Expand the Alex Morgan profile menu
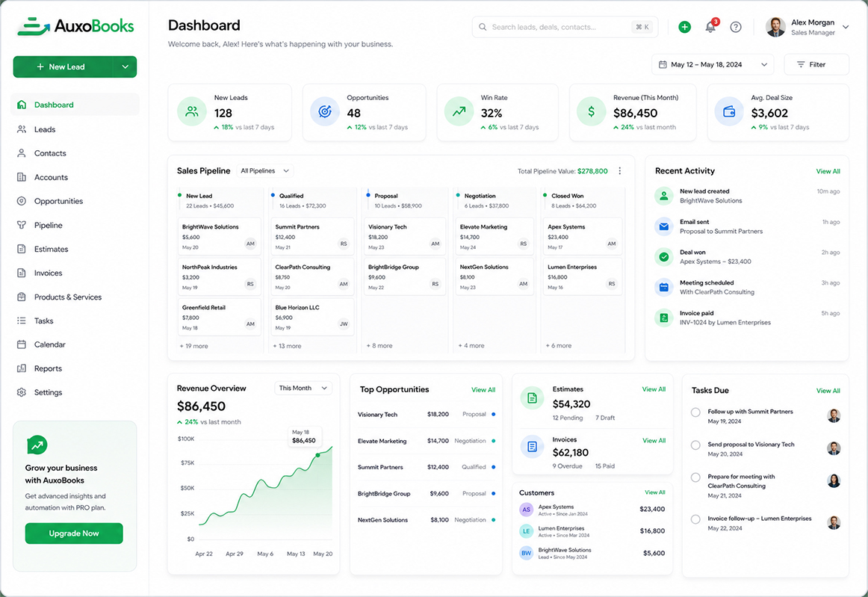Screen dimensions: 868x597 pos(846,27)
